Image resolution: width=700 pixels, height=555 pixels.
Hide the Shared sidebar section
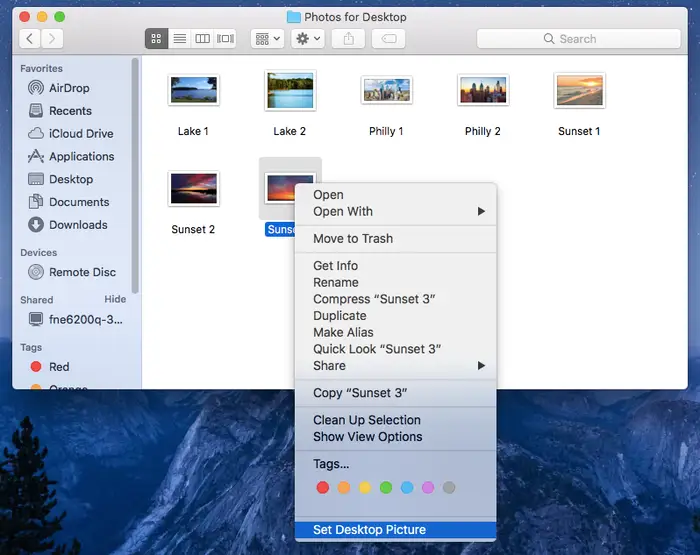coord(115,299)
